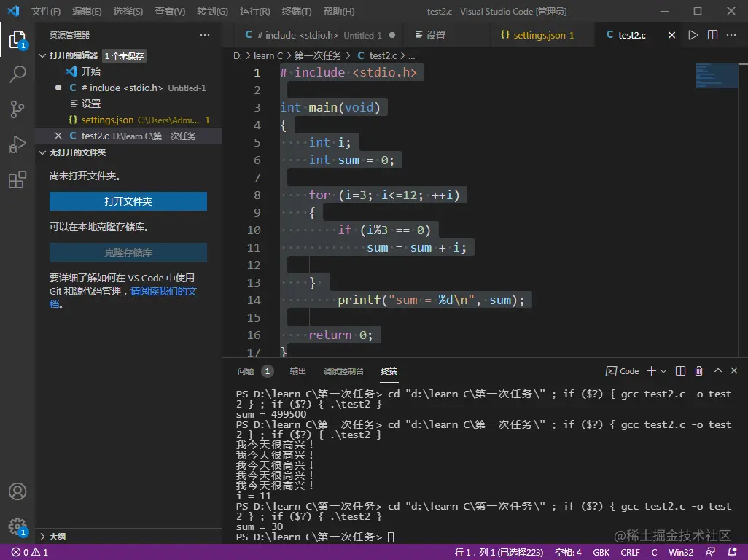The image size is (748, 560).
Task: Collapse the No Folder Opened section
Action: pos(42,152)
